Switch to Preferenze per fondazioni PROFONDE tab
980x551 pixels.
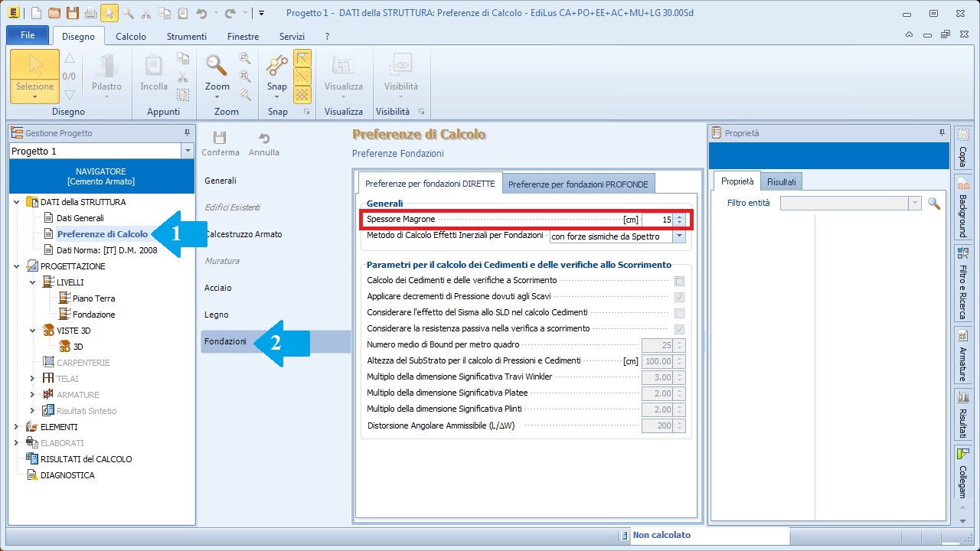[x=578, y=184]
